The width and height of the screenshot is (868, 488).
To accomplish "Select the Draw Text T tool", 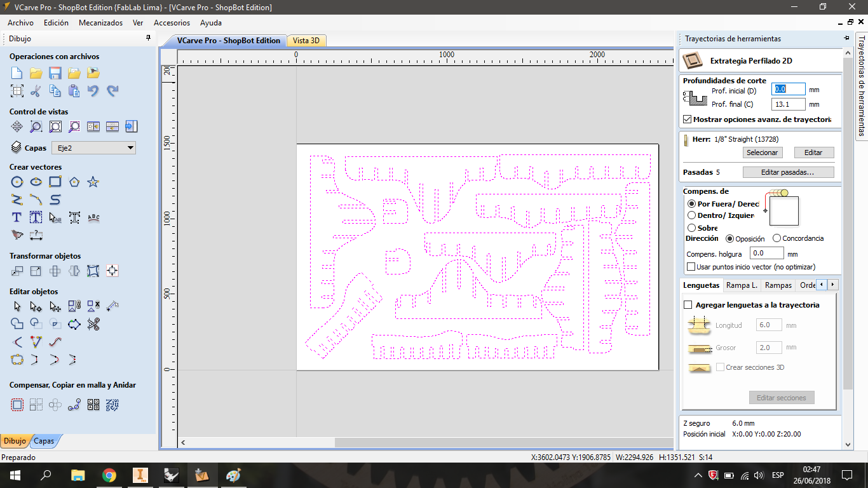I will (x=17, y=217).
